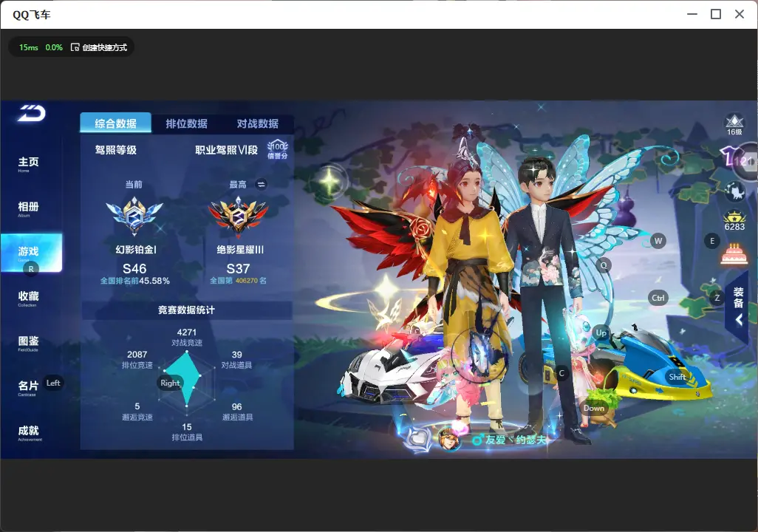Click the 15 排位道具 stat
The image size is (758, 532).
pos(187,432)
